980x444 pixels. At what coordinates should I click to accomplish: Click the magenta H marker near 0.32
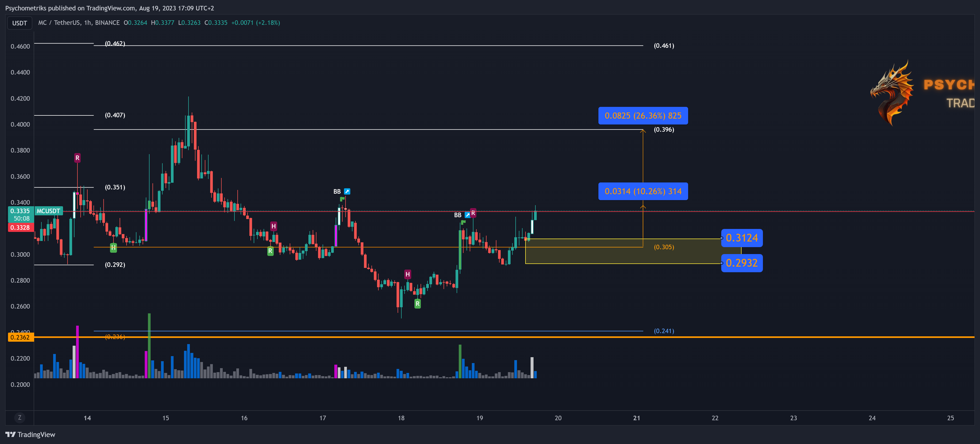coord(273,226)
